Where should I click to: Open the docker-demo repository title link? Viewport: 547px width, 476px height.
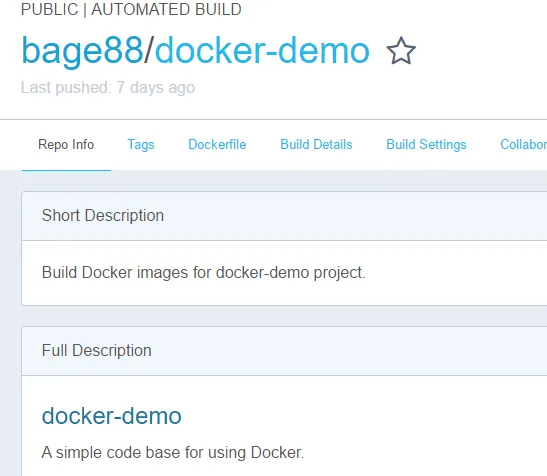tap(262, 51)
